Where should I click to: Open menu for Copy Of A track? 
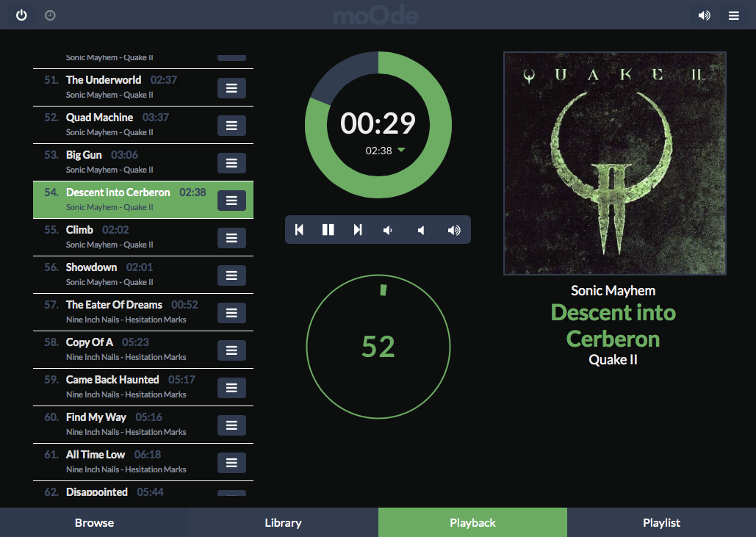coord(231,350)
